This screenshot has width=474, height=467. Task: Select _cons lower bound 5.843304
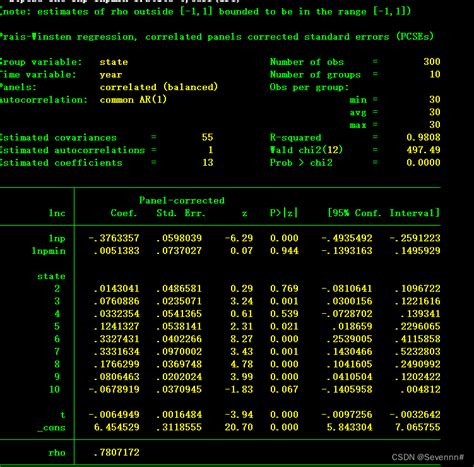pyautogui.click(x=349, y=427)
